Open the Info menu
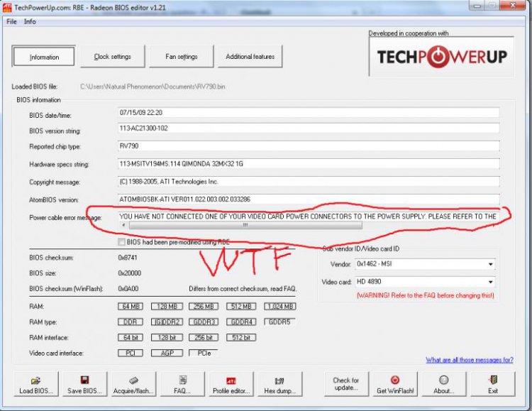This screenshot has width=532, height=411. click(30, 21)
